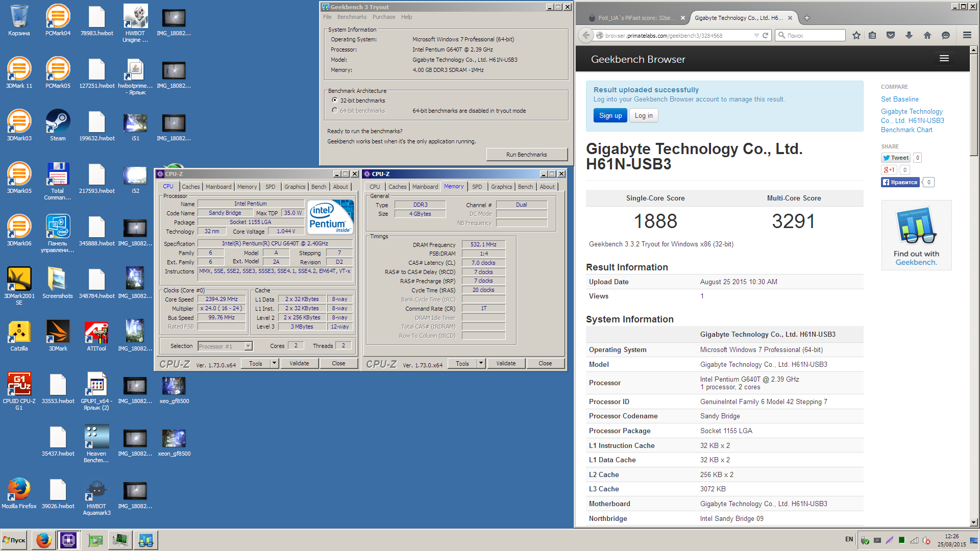The height and width of the screenshot is (551, 980).
Task: Click Tweet share button
Action: pos(896,158)
